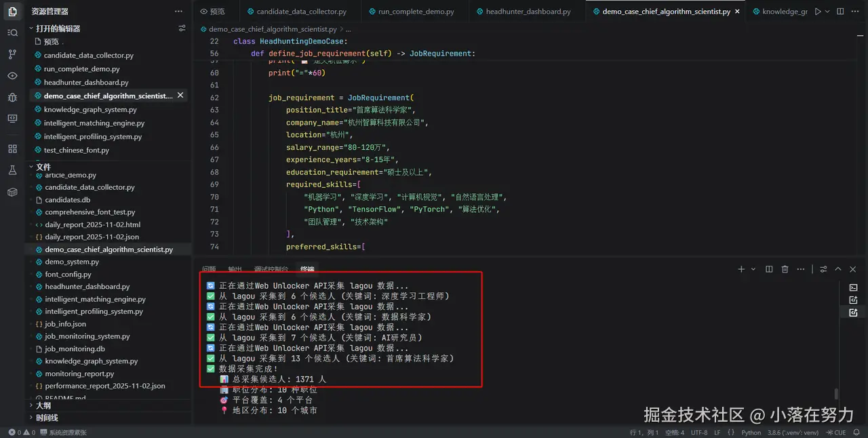Open daily_report_2025-11-02.json in file tree
The height and width of the screenshot is (438, 868).
92,237
